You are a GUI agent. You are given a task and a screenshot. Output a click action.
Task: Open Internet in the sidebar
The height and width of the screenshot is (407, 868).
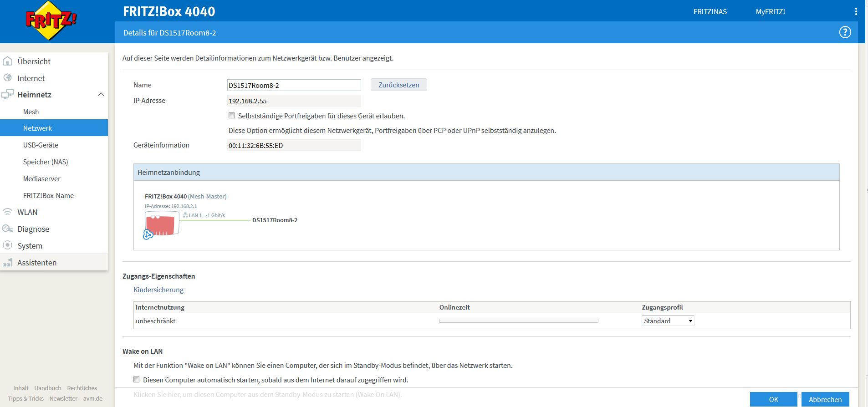(x=31, y=78)
